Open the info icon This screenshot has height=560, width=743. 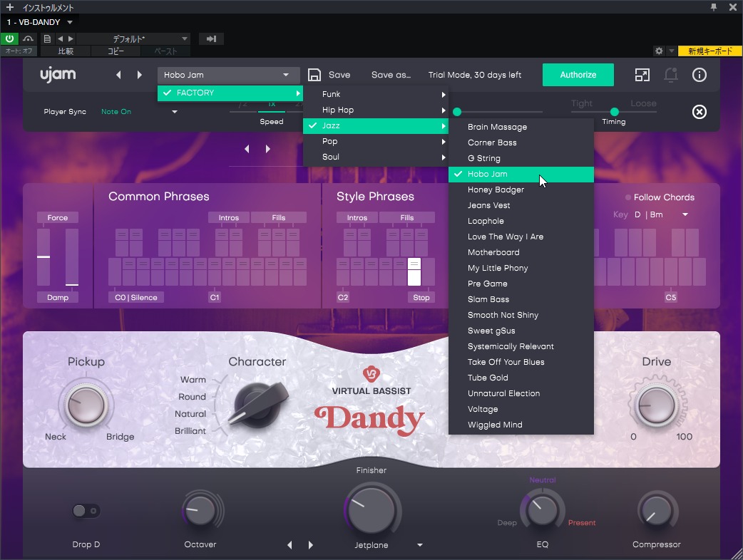click(x=700, y=75)
